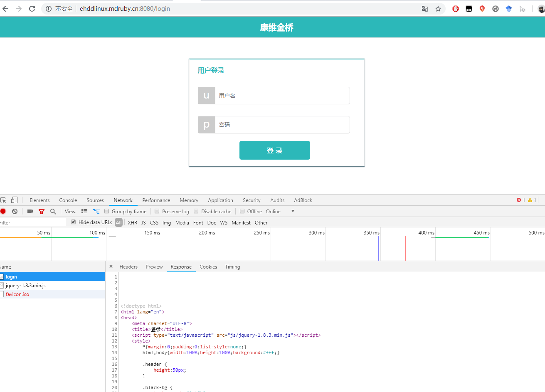
Task: Toggle the network overview waterfall view
Action: 96,211
